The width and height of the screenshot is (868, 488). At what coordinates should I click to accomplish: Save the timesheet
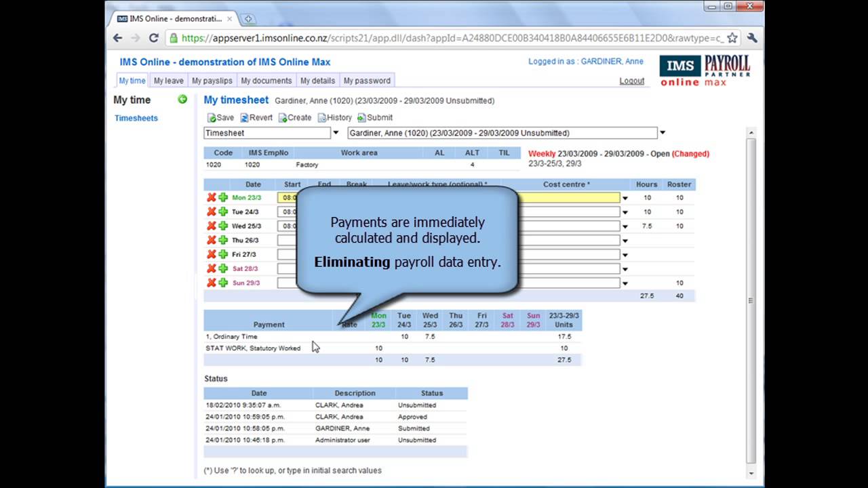point(220,117)
